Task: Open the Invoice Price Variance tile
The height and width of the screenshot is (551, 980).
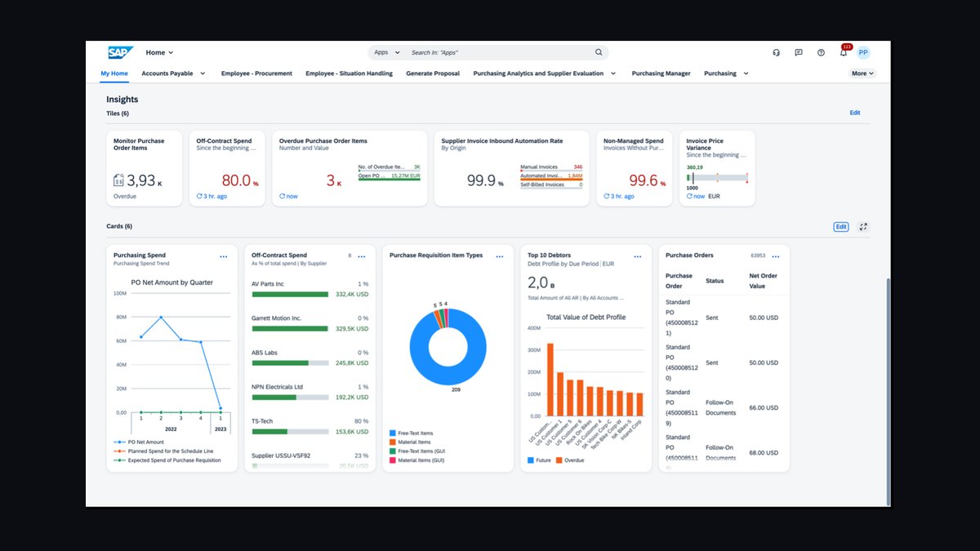Action: click(717, 168)
